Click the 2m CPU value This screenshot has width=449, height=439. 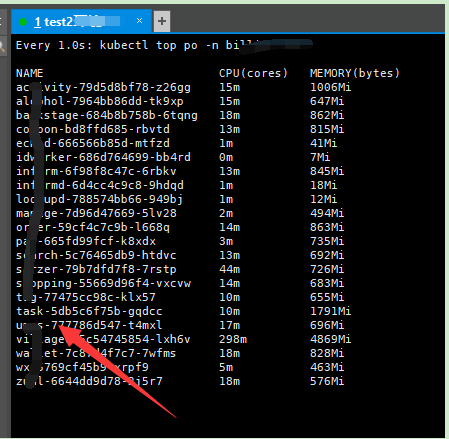(226, 213)
